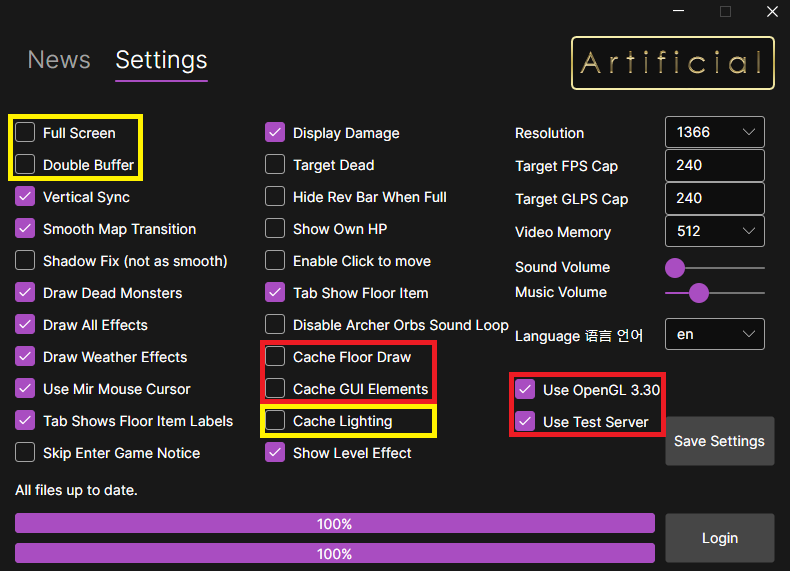
Task: Click the Artificial logo banner
Action: pyautogui.click(x=672, y=63)
